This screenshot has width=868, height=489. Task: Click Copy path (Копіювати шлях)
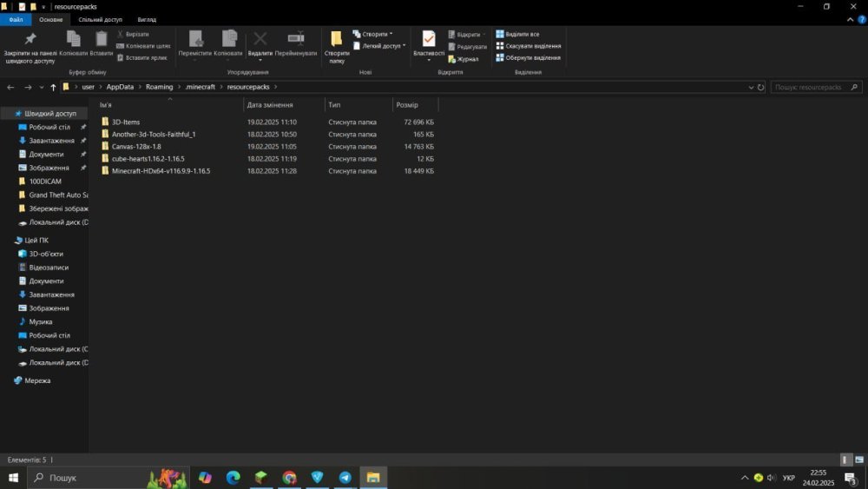[143, 46]
